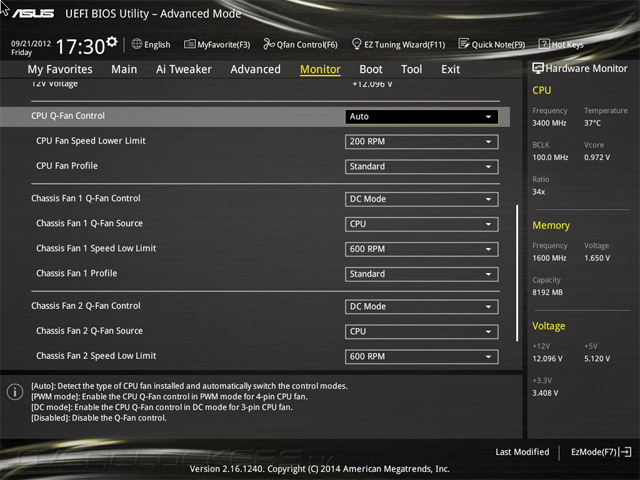Click the EzMode exit arrow icon
The height and width of the screenshot is (480, 640).
coord(625,452)
